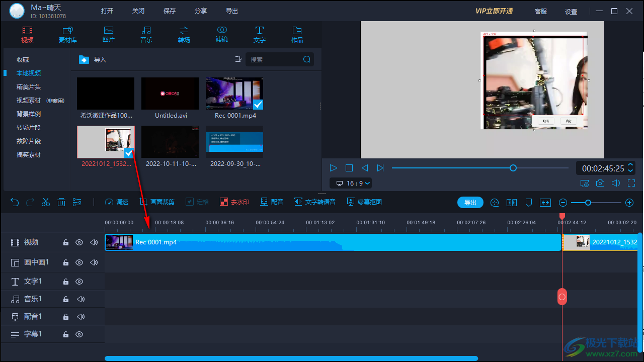Click the blue 导出 export button
This screenshot has height=362, width=644.
[x=470, y=203]
